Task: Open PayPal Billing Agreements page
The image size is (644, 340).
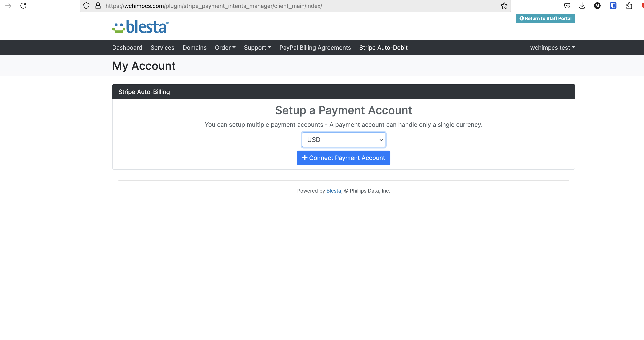Action: tap(315, 48)
